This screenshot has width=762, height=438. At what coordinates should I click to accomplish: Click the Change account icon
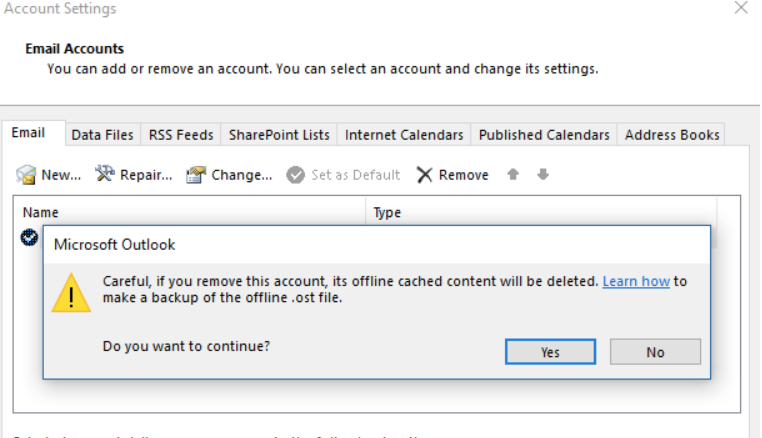196,175
